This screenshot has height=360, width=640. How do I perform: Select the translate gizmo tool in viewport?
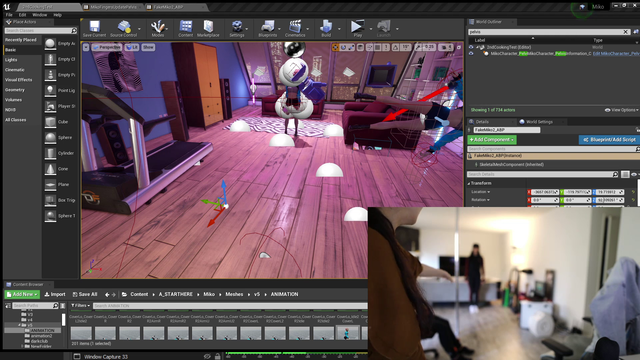pos(336,47)
